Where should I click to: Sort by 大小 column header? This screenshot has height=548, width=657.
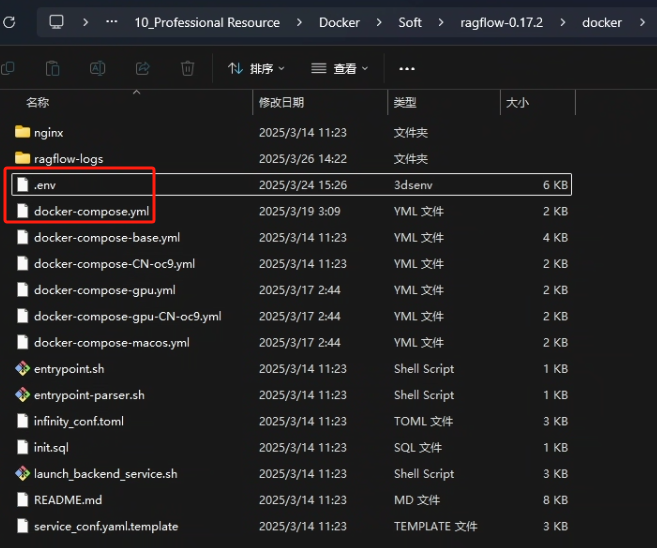click(517, 103)
